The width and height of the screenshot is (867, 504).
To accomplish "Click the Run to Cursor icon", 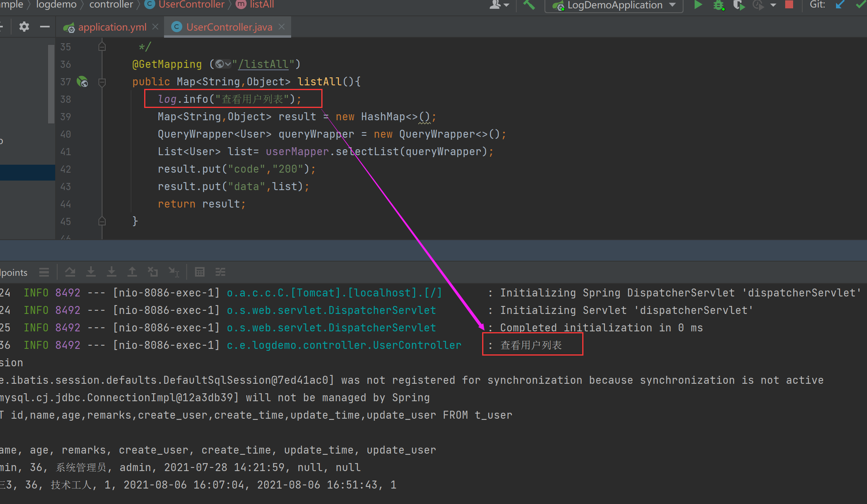I will click(x=174, y=272).
